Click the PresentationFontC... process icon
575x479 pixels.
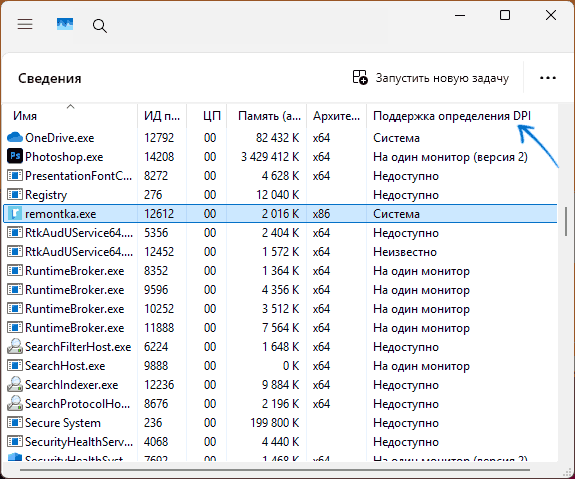click(15, 175)
